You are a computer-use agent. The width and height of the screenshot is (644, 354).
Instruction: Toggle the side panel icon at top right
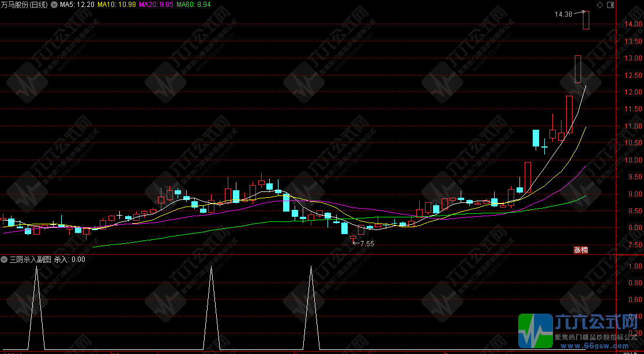pos(611,5)
